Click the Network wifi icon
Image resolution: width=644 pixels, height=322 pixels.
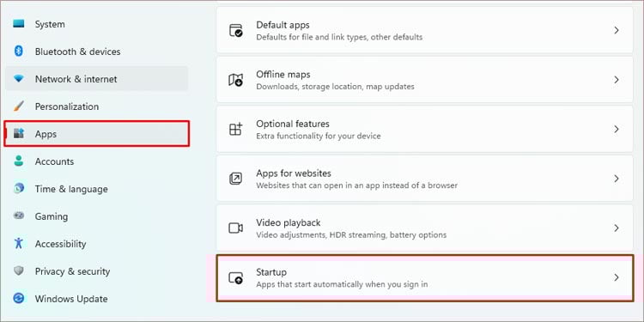click(x=19, y=79)
